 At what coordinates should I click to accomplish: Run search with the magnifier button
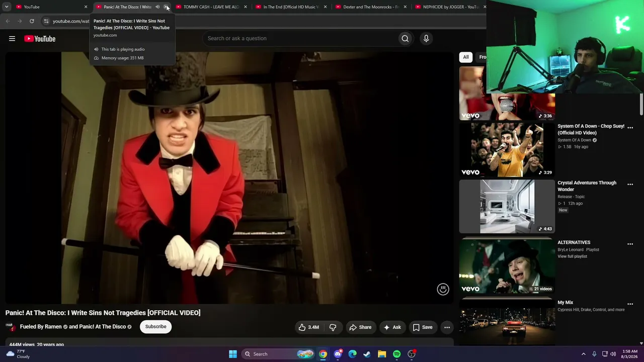405,39
